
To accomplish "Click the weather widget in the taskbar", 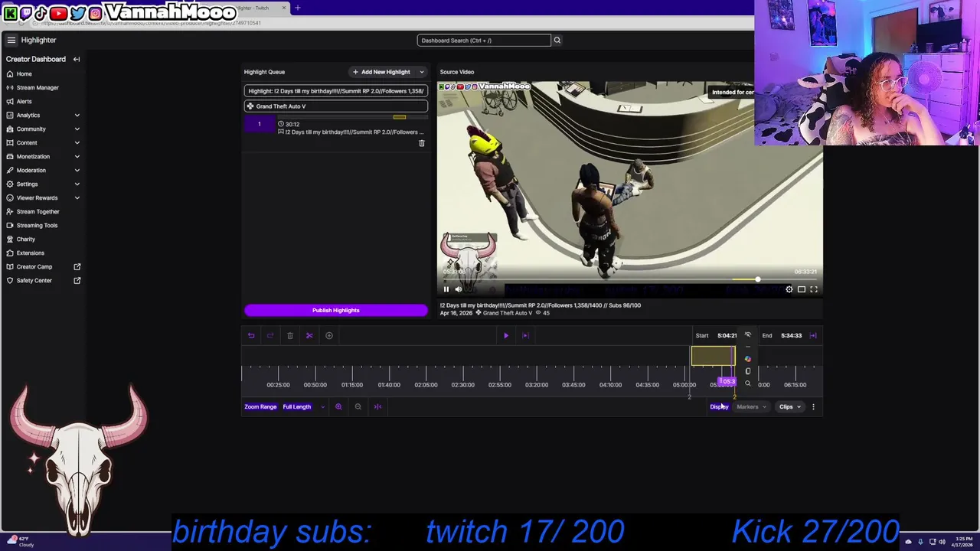I will (19, 541).
